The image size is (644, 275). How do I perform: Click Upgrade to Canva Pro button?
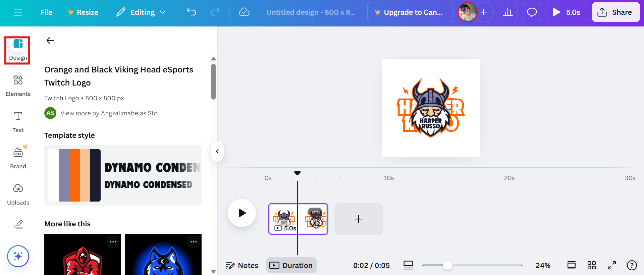(x=410, y=12)
